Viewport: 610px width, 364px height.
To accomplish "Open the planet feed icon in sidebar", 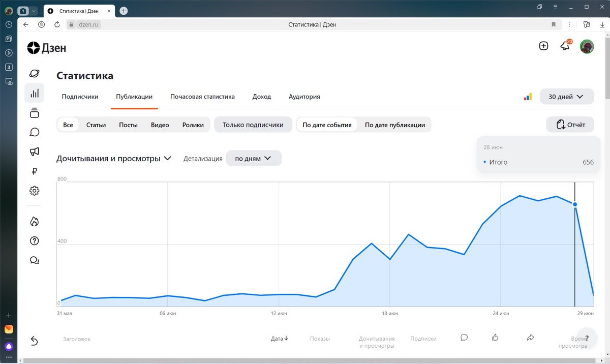I will [x=34, y=73].
